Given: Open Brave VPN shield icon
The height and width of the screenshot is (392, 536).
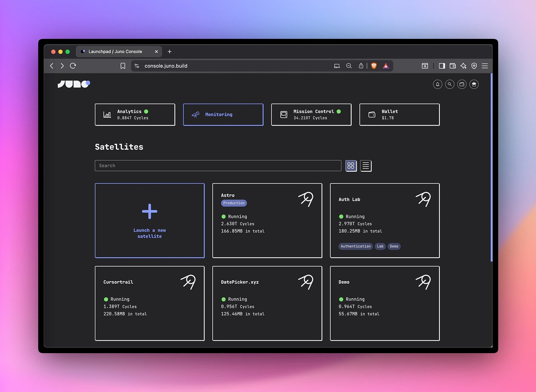Looking at the screenshot, I should point(474,66).
